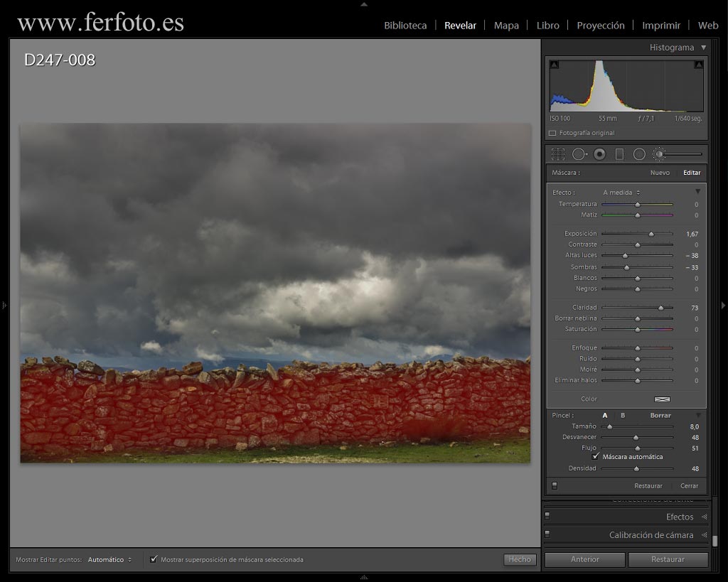The height and width of the screenshot is (582, 728).
Task: Click the right panel scrollbar thumb
Action: click(715, 541)
